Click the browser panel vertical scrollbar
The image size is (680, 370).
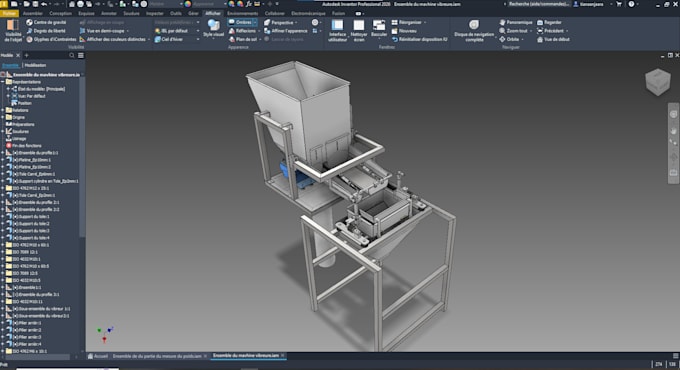click(82, 158)
